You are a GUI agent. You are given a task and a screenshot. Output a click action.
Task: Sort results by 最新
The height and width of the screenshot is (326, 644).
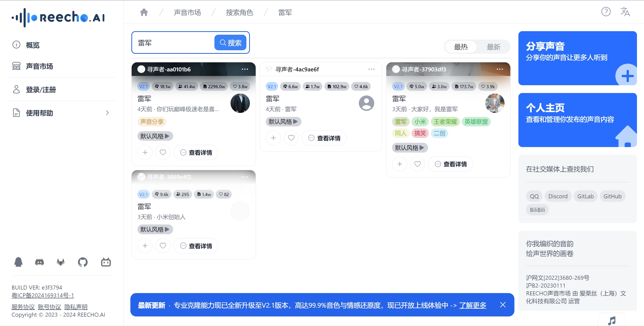pyautogui.click(x=494, y=47)
